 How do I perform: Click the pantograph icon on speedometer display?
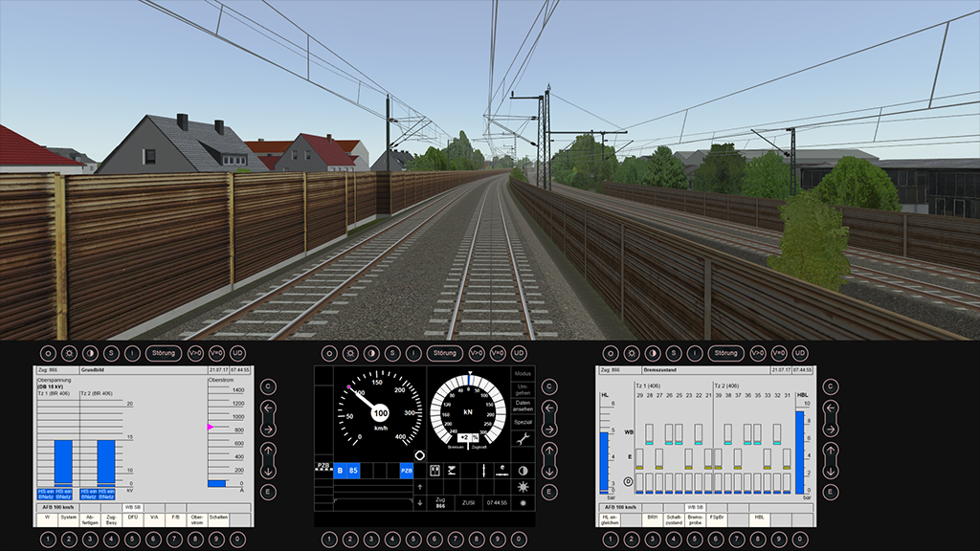[x=452, y=471]
